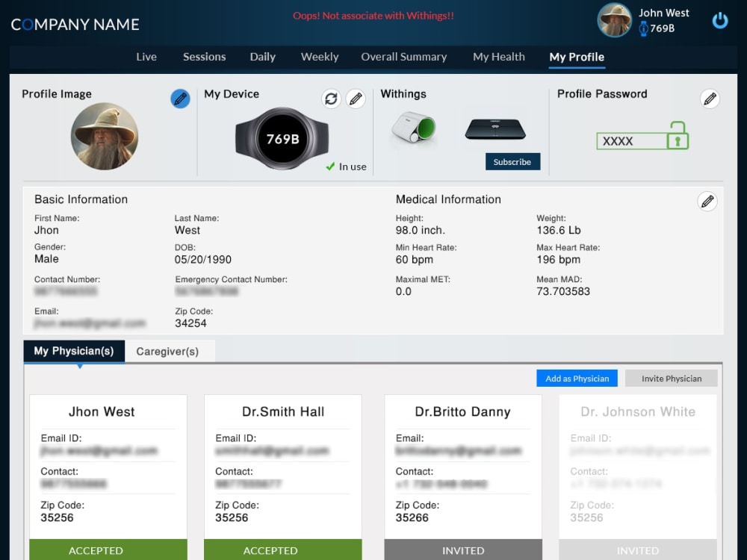Edit profile image with blue pencil icon
This screenshot has width=747, height=560.
tap(180, 99)
